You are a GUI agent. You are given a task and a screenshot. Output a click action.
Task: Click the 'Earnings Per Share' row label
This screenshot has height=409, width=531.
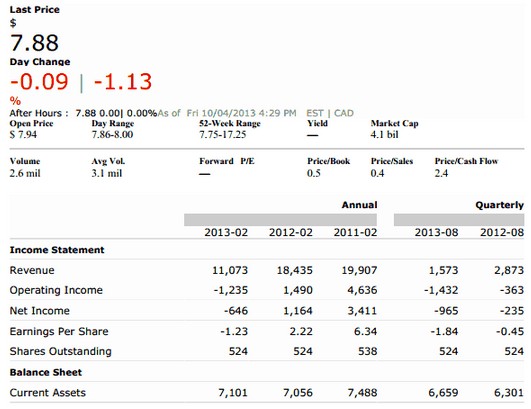coord(59,331)
